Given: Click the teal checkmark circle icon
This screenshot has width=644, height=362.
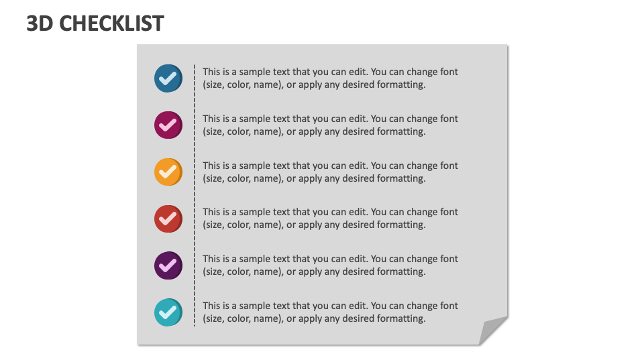Looking at the screenshot, I should [168, 312].
